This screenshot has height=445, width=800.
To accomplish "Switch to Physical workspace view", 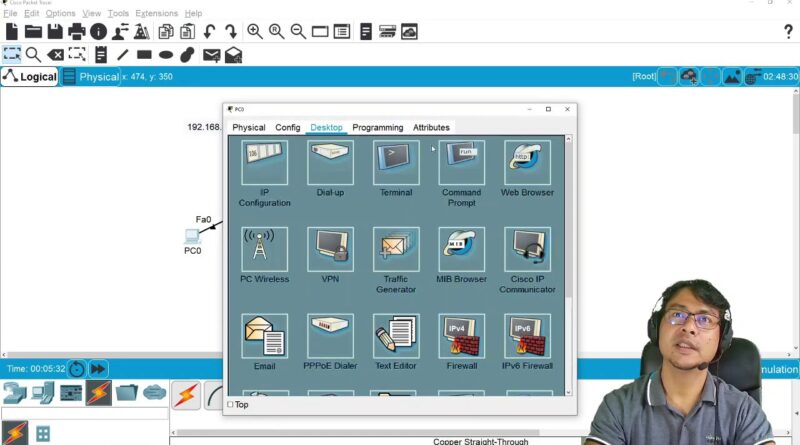I will tap(91, 77).
